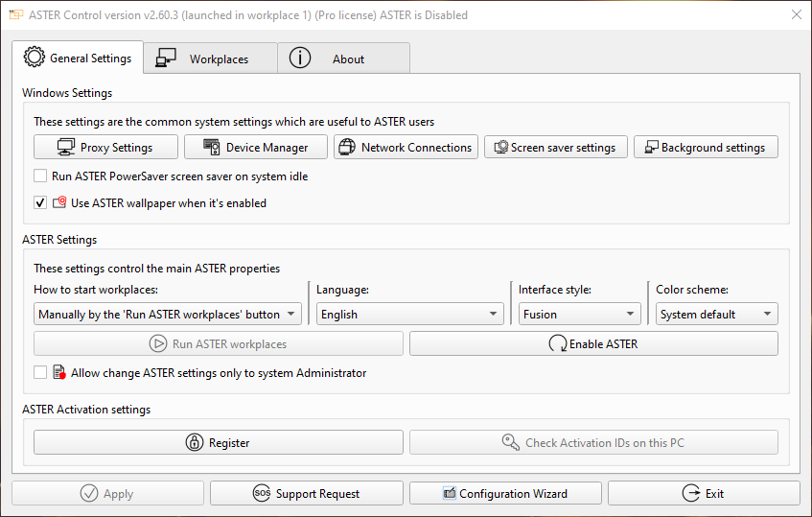Open the Language dropdown showing English
The width and height of the screenshot is (812, 517).
[x=409, y=314]
